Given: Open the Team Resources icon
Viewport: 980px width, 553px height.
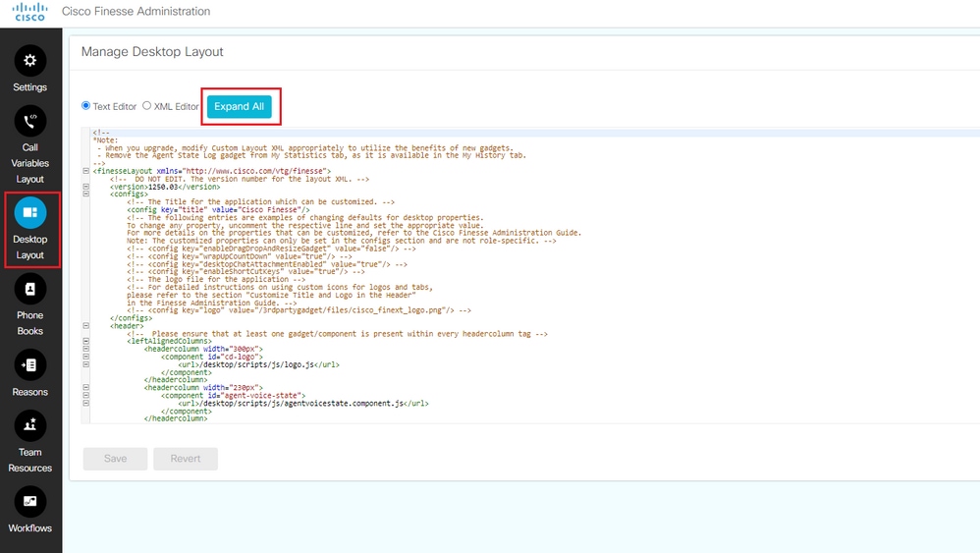Looking at the screenshot, I should (x=30, y=425).
